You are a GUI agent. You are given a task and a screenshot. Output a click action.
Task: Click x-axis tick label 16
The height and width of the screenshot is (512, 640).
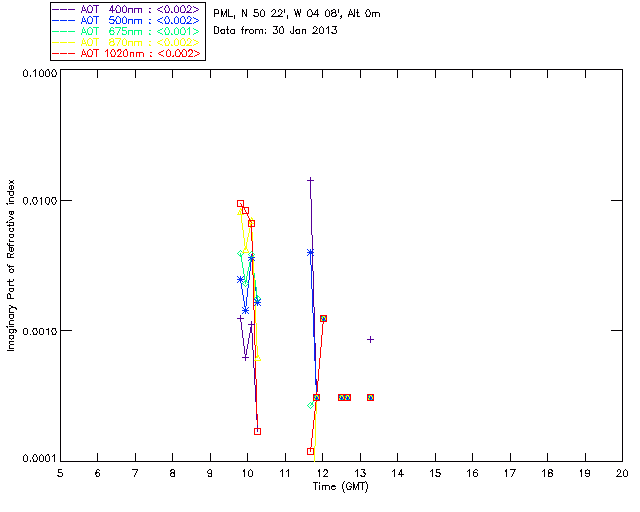pos(472,473)
